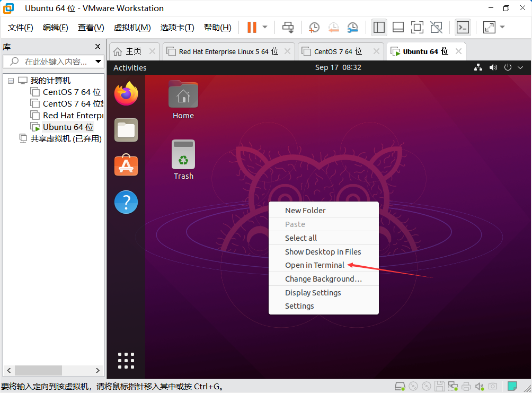Choose Open in Terminal

[x=324, y=265]
